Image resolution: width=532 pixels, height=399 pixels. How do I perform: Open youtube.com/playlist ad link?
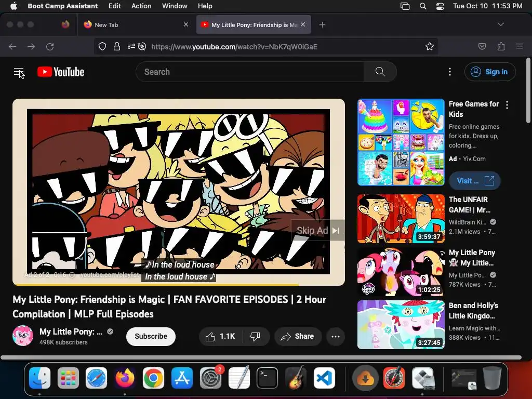tap(110, 275)
